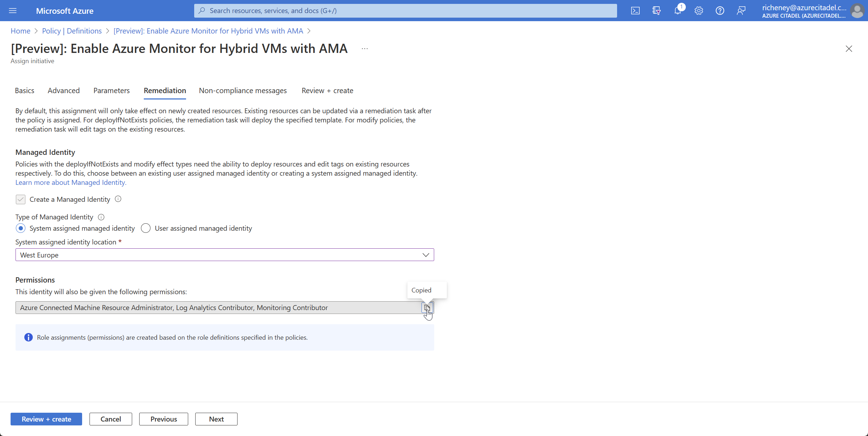The width and height of the screenshot is (868, 436).
Task: Copy the listed permissions to clipboard
Action: (427, 308)
